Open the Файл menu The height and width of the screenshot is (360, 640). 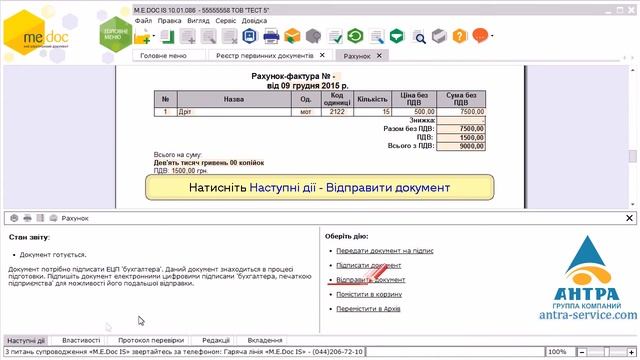pos(143,21)
